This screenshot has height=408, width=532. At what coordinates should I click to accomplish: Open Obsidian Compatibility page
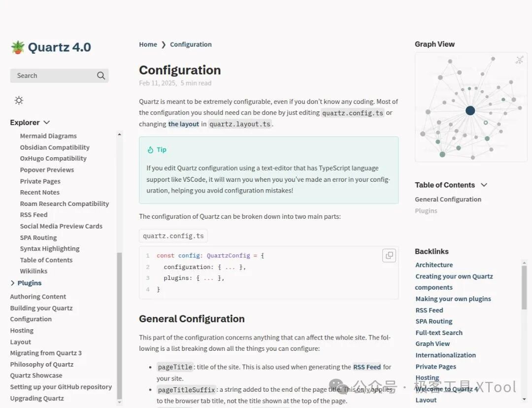point(55,147)
